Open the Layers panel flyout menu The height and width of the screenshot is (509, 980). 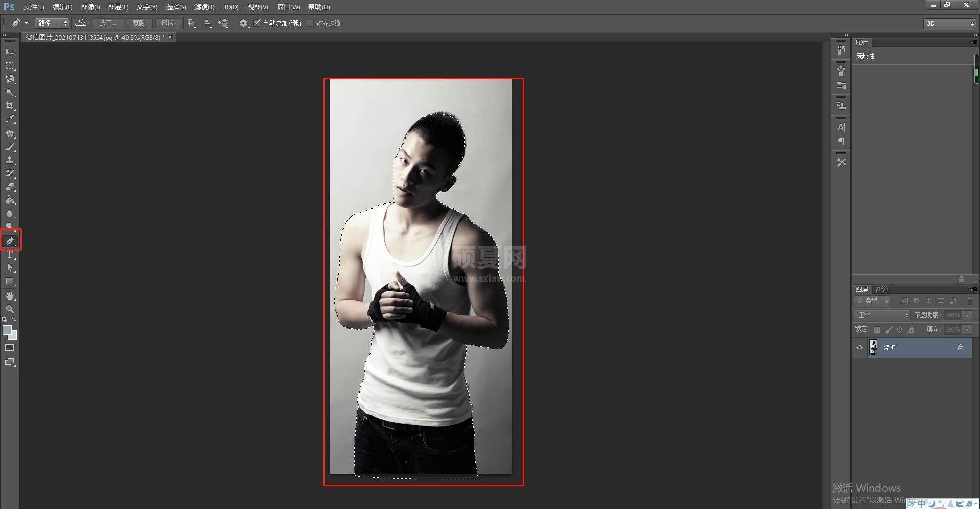pos(973,289)
